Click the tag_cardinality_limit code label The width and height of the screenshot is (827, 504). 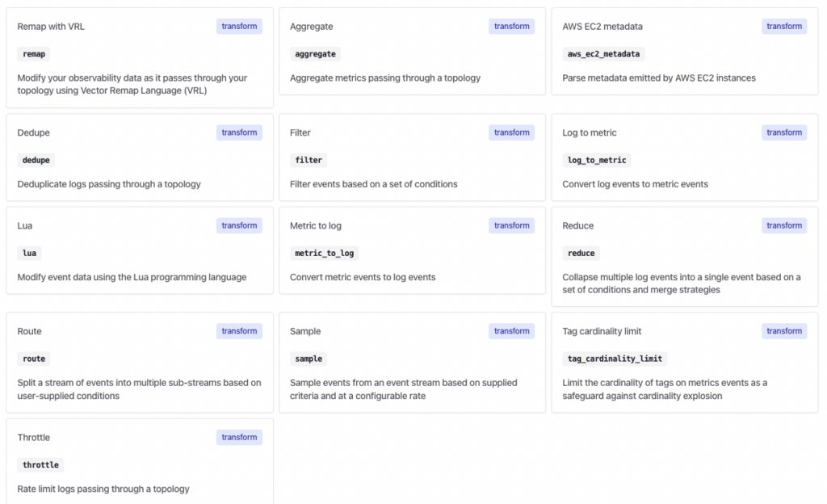(x=615, y=359)
